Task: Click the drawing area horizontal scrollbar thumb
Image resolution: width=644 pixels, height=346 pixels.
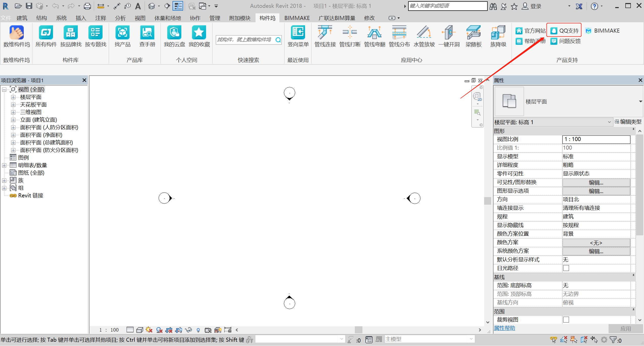Action: tap(358, 330)
